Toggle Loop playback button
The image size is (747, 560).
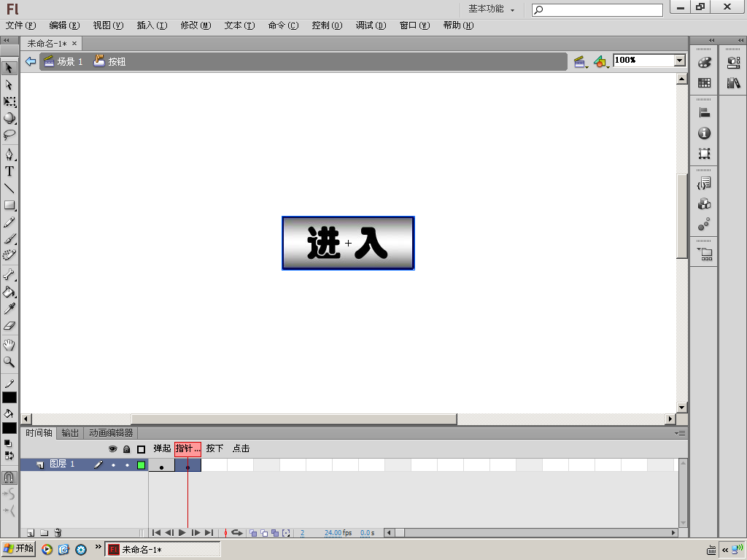(237, 533)
